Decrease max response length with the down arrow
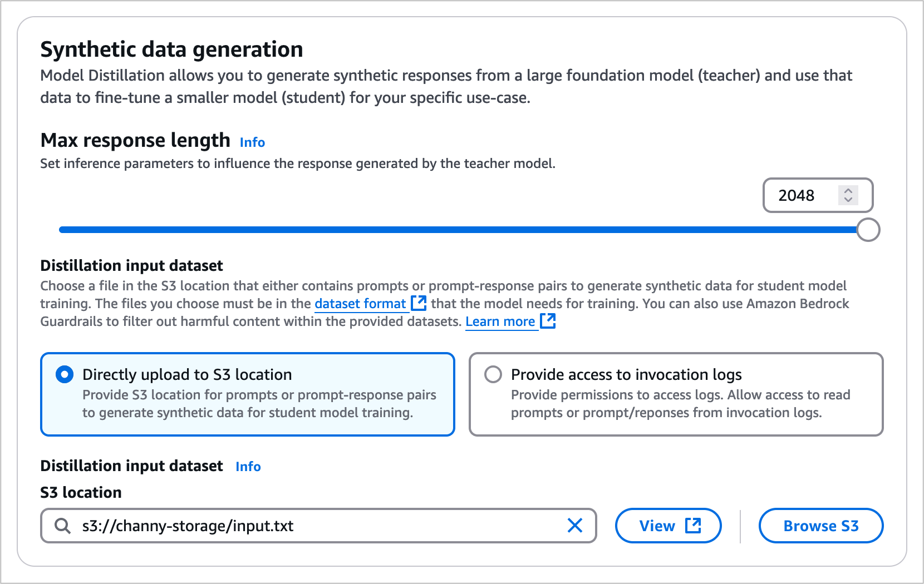This screenshot has width=924, height=584. [x=848, y=200]
